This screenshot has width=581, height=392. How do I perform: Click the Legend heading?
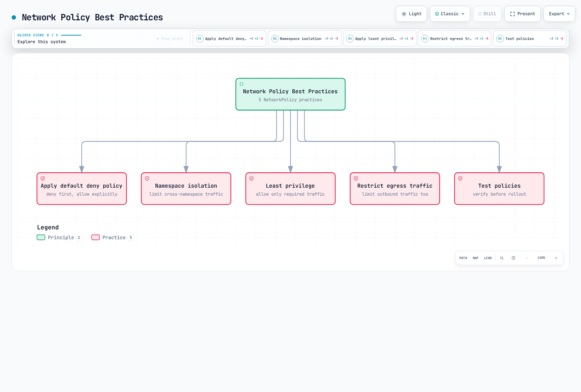coord(48,227)
